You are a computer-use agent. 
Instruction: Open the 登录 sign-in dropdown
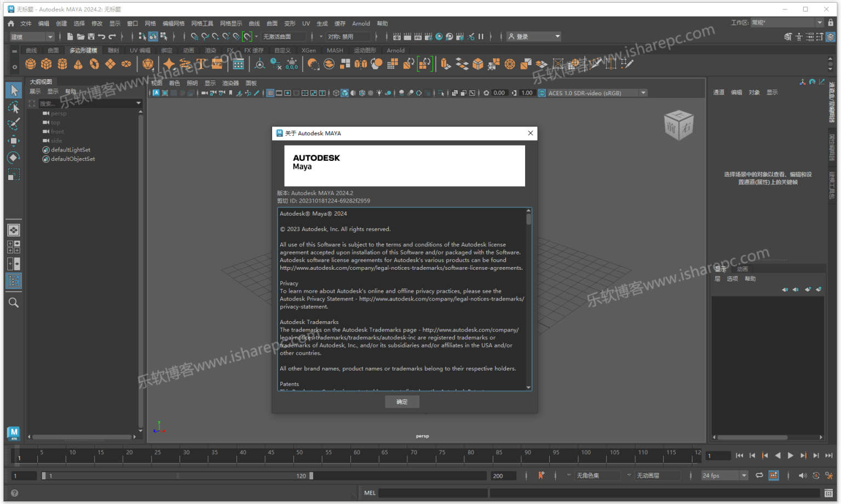point(534,37)
